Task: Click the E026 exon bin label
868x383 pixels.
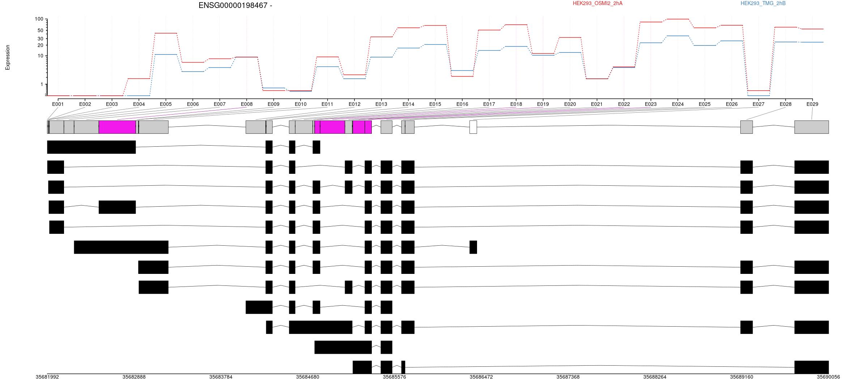Action: click(x=732, y=104)
